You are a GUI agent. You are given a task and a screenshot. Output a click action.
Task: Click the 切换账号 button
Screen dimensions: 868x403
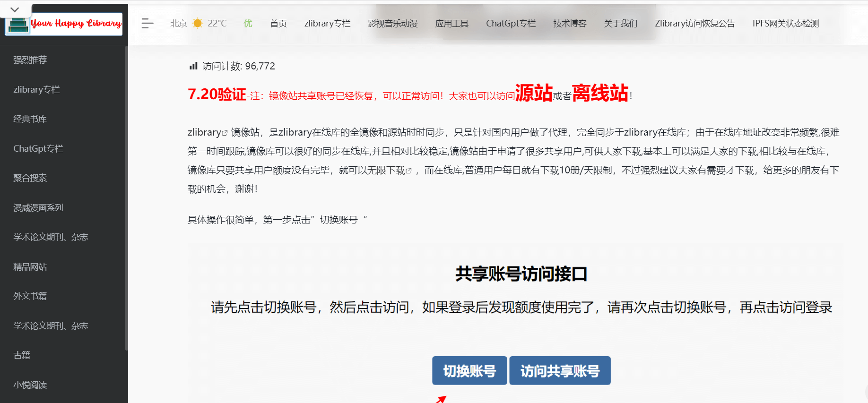coord(469,371)
